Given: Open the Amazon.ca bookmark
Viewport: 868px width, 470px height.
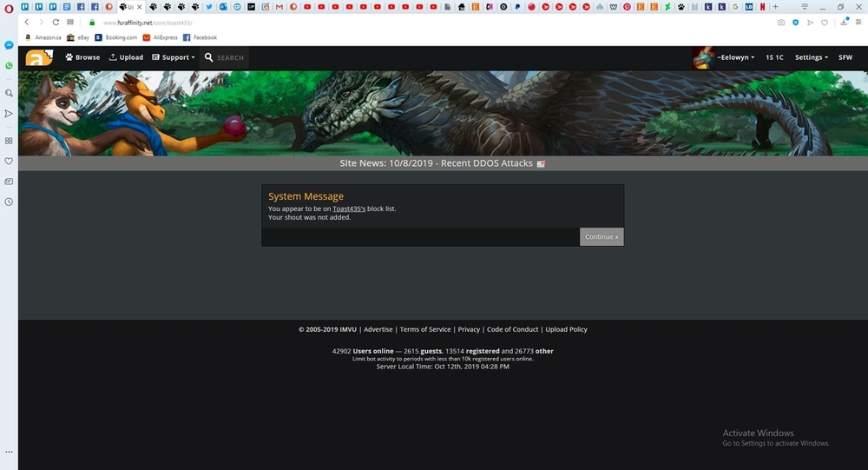Looking at the screenshot, I should click(43, 37).
